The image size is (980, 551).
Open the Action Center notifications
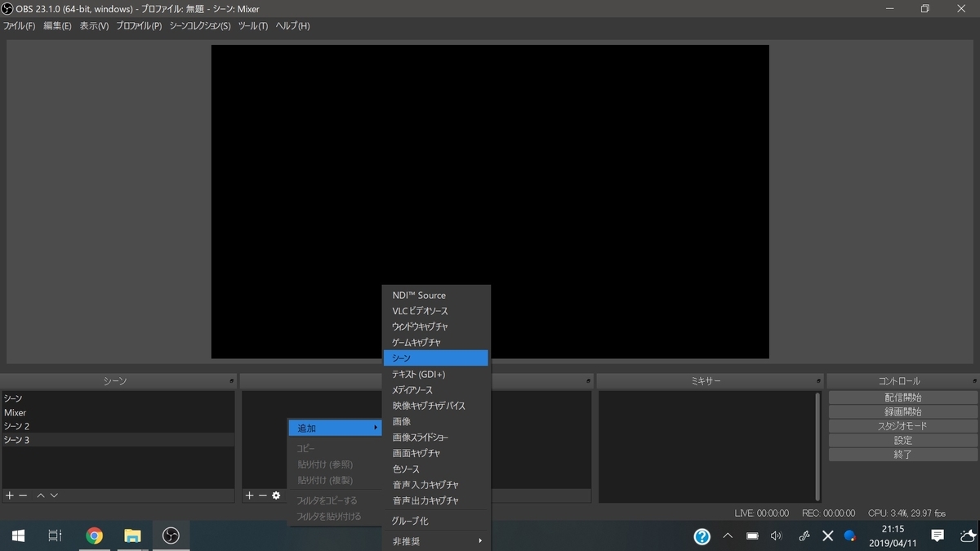[938, 536]
